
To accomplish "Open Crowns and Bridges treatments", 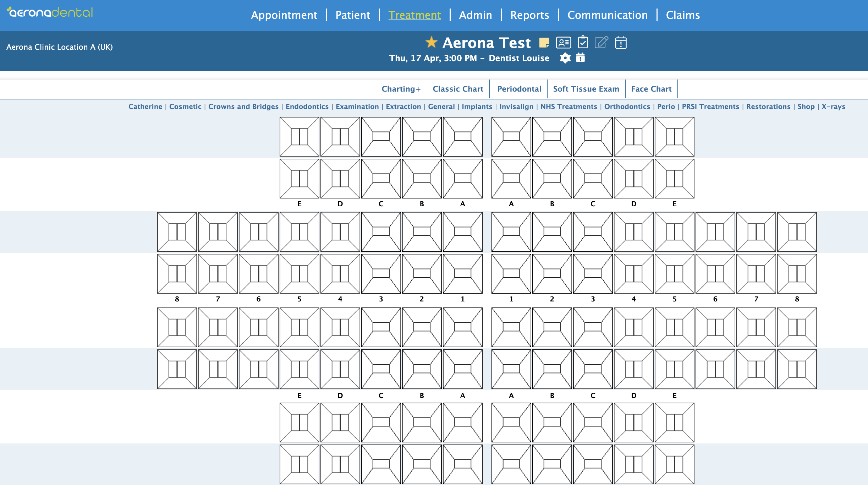I will 243,107.
